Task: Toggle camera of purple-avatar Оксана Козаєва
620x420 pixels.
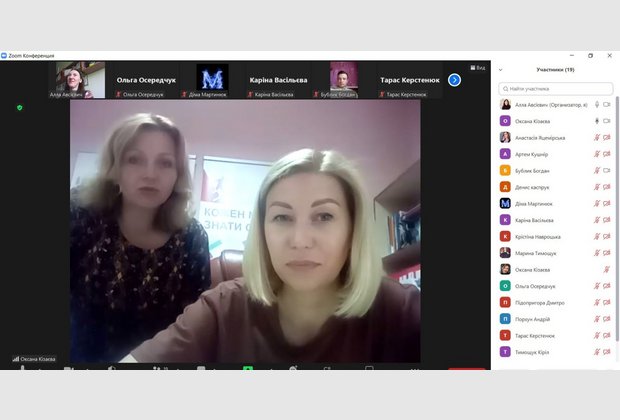Action: coord(607,121)
